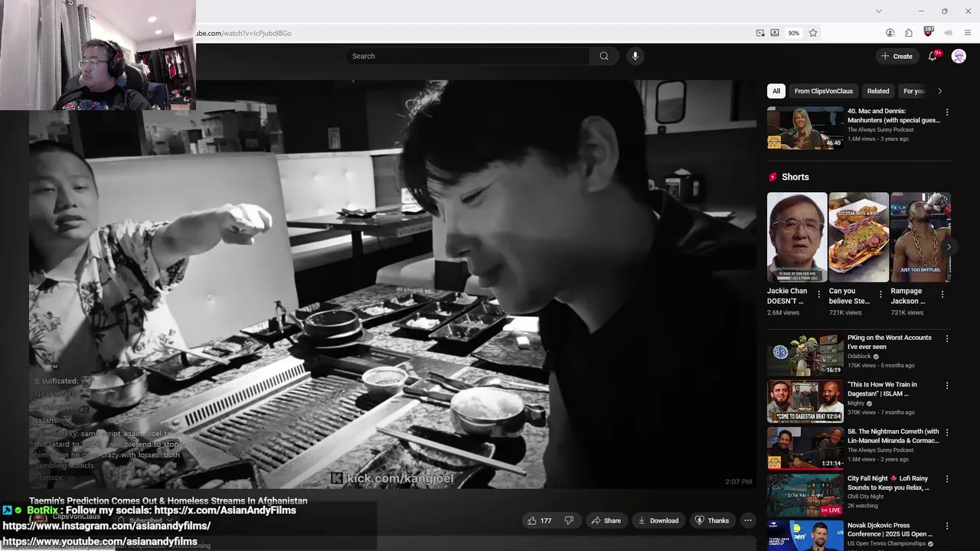Open YouTube notifications bell
The height and width of the screenshot is (551, 980).
[x=933, y=56]
